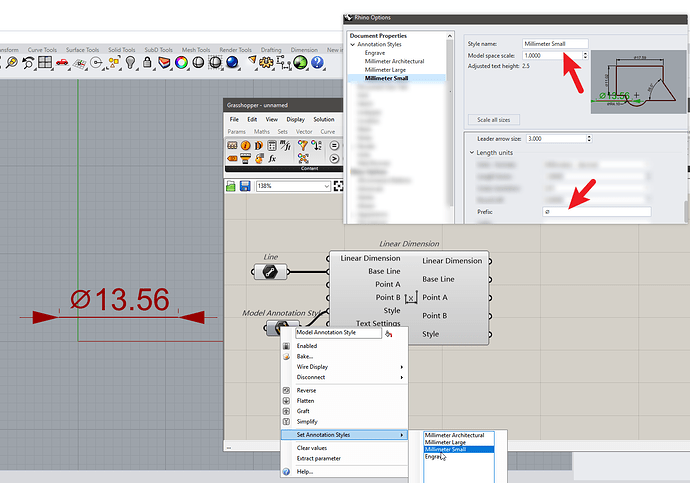Choose Help... from the context menu
This screenshot has height=483, width=690.
point(305,472)
